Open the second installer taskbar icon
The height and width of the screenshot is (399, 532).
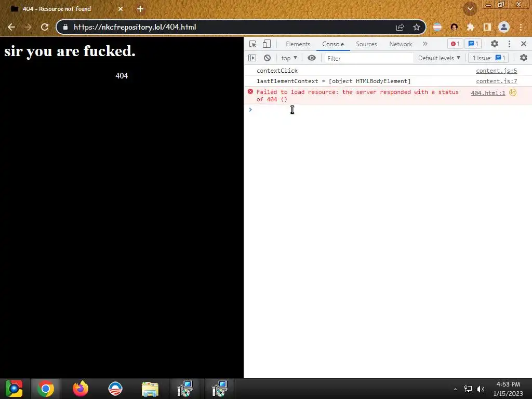pyautogui.click(x=220, y=389)
